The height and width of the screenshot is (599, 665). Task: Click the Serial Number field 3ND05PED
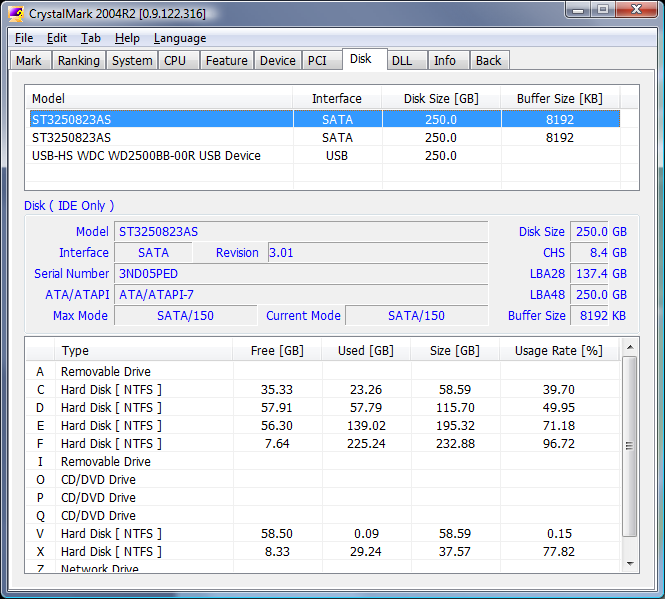pyautogui.click(x=301, y=274)
